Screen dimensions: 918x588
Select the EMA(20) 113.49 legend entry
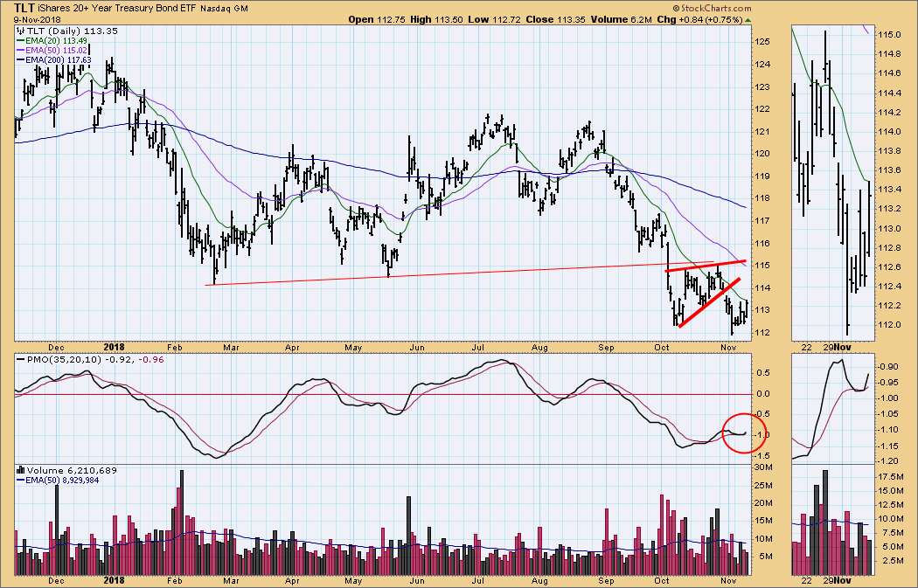tap(52, 40)
